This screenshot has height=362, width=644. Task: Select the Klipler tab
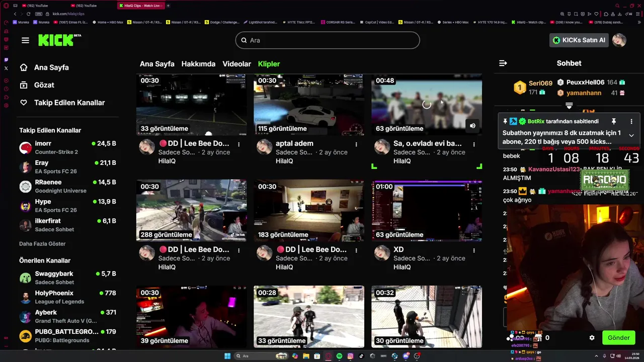[x=269, y=64]
